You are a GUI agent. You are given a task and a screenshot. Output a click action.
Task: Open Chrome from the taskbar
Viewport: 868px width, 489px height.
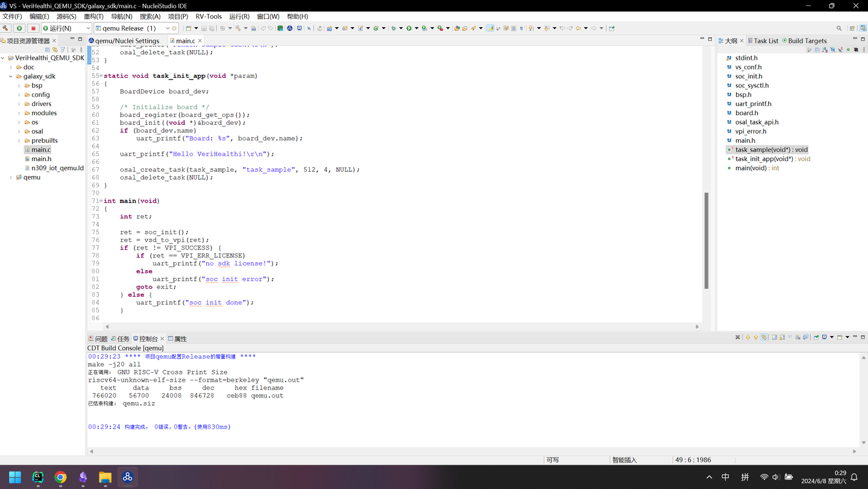(60, 477)
